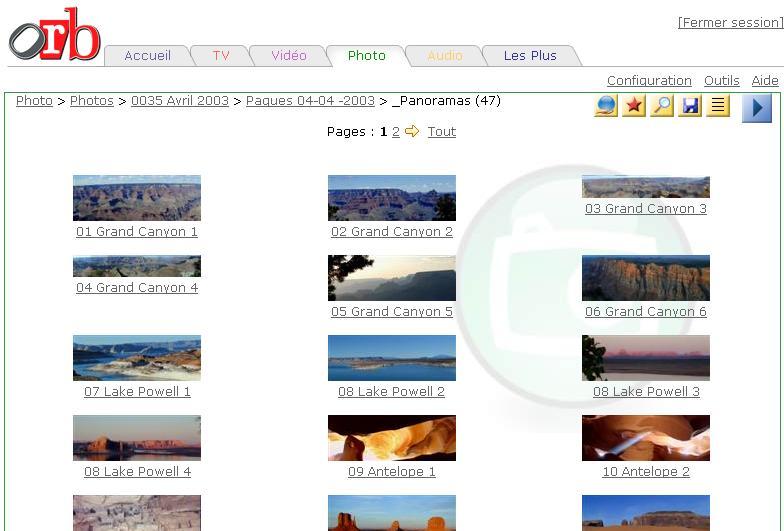784x531 pixels.
Task: Click the 09 Antelope 1 caption link
Action: [x=392, y=472]
